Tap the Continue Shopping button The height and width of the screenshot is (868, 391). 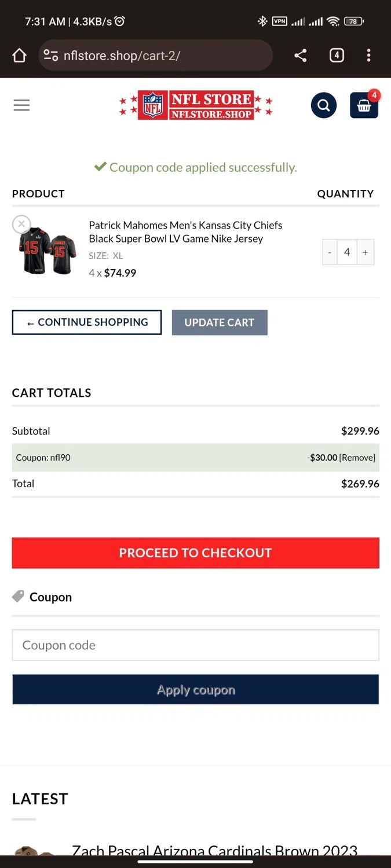tap(87, 322)
